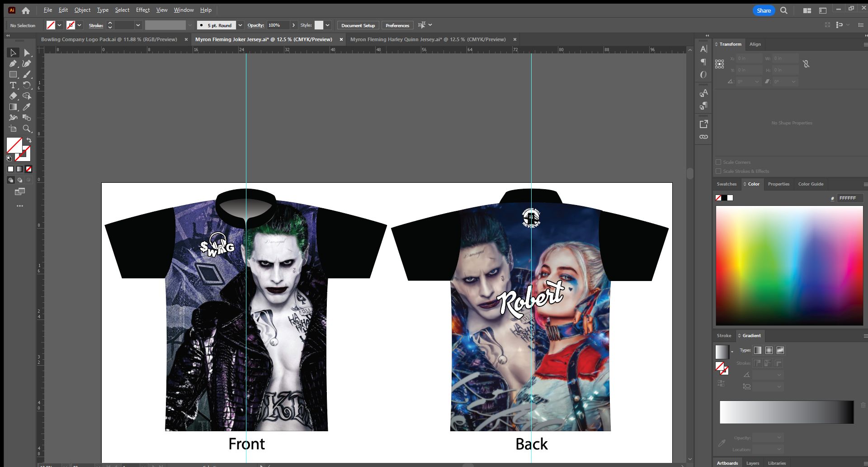Image resolution: width=868 pixels, height=467 pixels.
Task: Set toolbar paint mode to None
Action: [29, 169]
